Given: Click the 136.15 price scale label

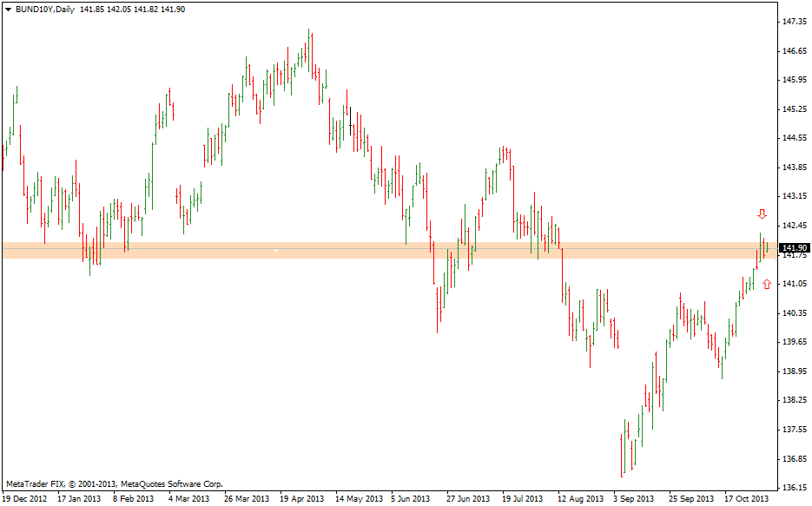Looking at the screenshot, I should tap(795, 488).
